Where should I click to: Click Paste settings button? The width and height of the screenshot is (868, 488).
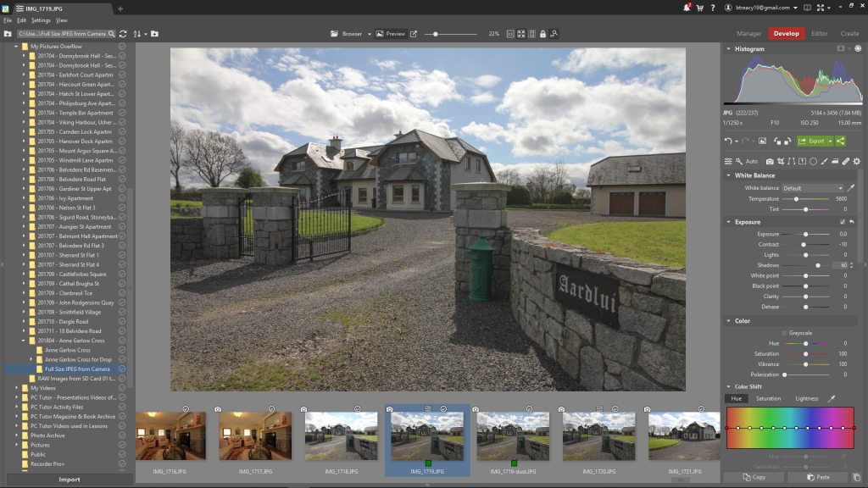coord(818,477)
